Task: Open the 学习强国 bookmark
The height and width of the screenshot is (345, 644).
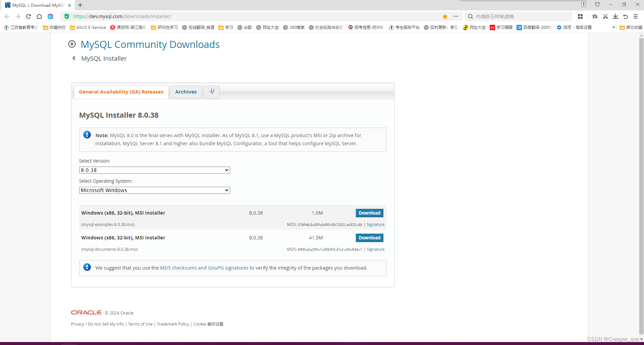Action: pos(501,27)
